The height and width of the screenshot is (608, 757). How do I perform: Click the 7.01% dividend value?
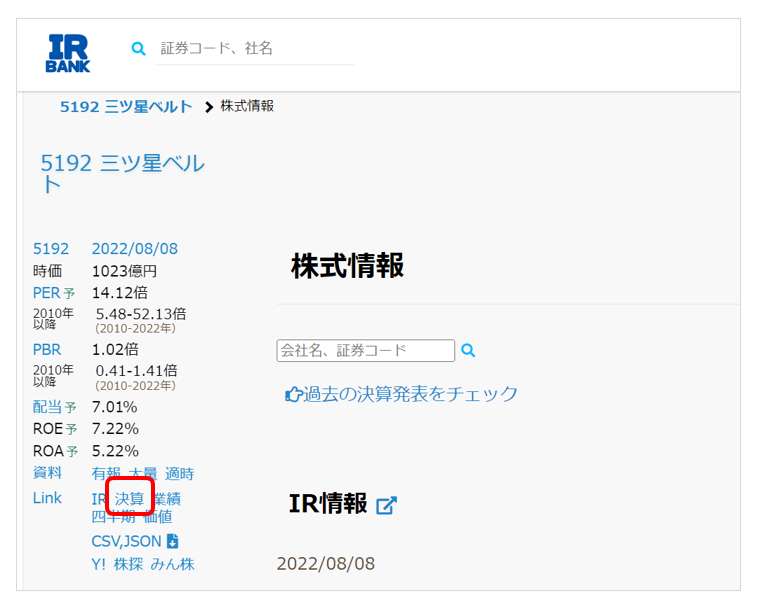click(x=115, y=407)
